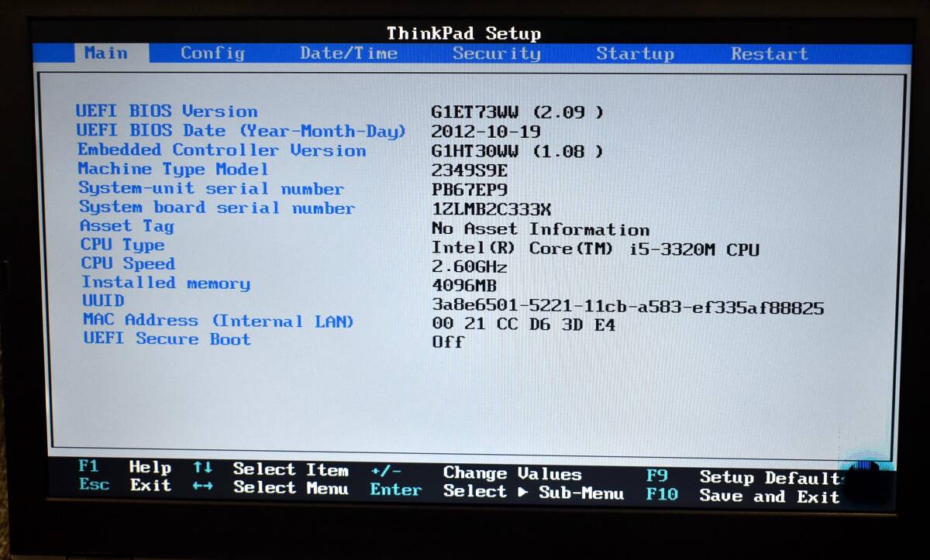The image size is (930, 560).
Task: Click the 4096MB memory value
Action: click(x=464, y=287)
